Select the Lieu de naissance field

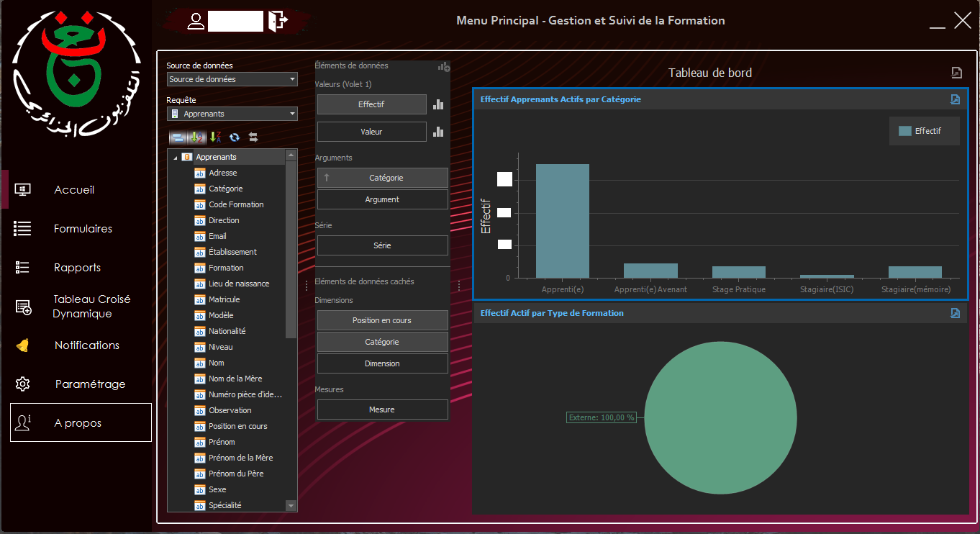click(x=239, y=284)
